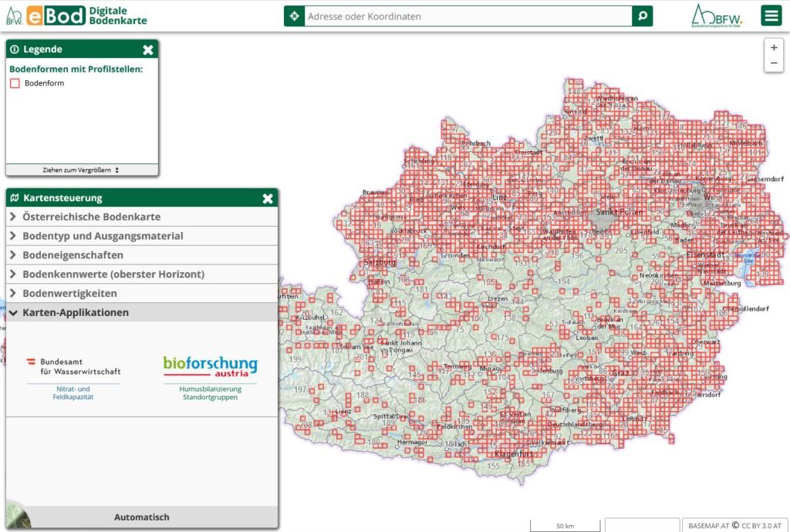Collapse the Karten-Applikationen section
Viewport: 790px width, 532px height.
click(x=76, y=313)
